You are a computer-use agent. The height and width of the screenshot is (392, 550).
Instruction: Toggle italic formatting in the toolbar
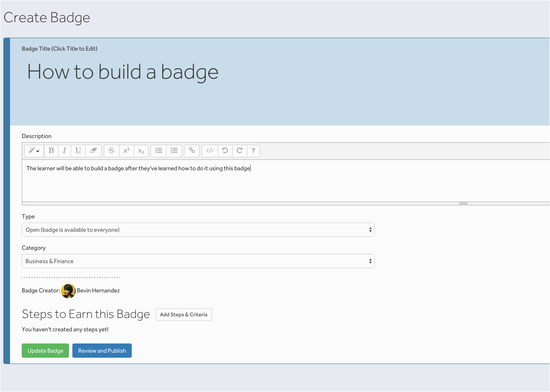pyautogui.click(x=64, y=151)
